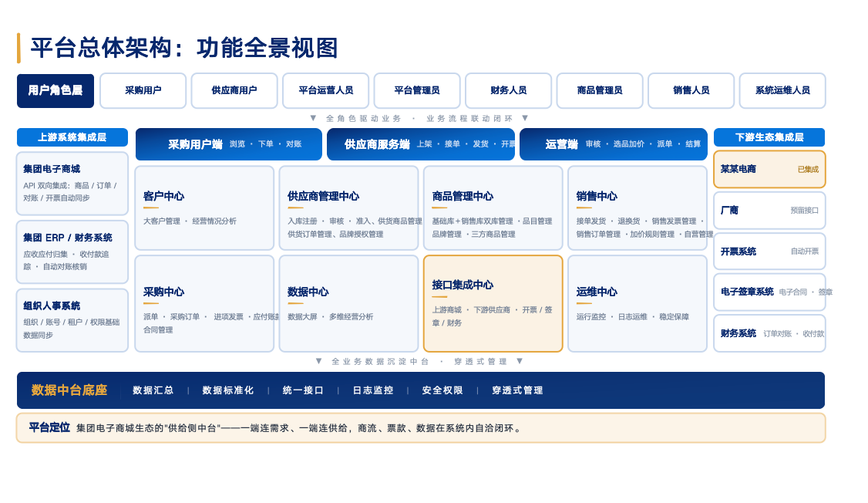The width and height of the screenshot is (868, 503).
Task: Select the 数据中心 module card
Action: [x=348, y=303]
